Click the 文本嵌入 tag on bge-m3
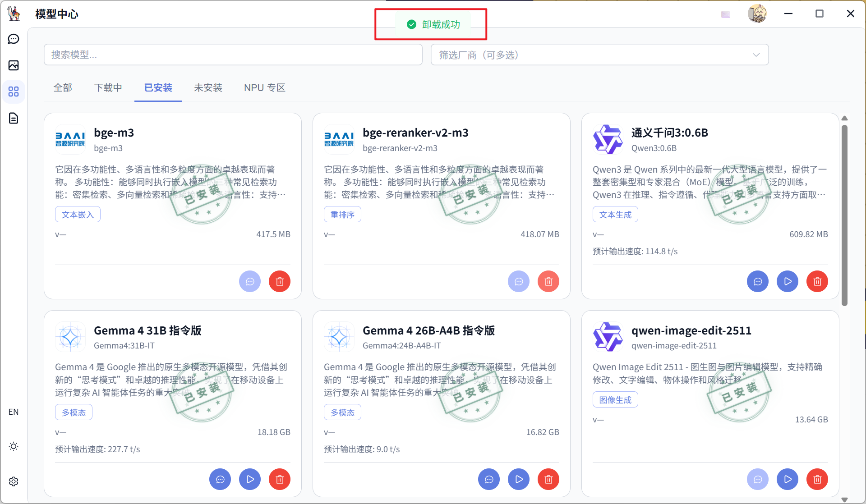This screenshot has height=504, width=866. tap(78, 215)
